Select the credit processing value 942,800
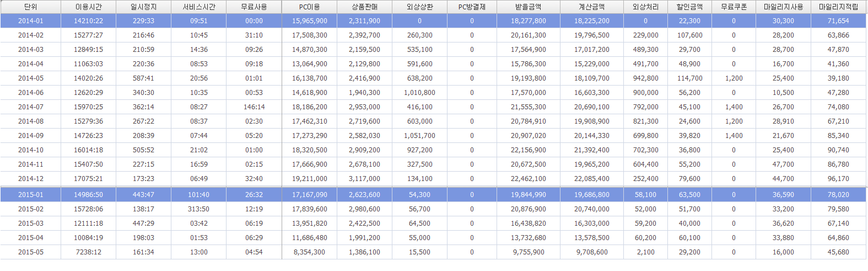This screenshot has width=868, height=271. click(x=645, y=78)
